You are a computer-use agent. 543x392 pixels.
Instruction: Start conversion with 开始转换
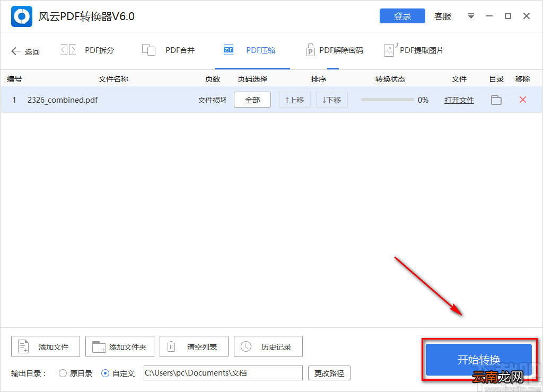479,360
